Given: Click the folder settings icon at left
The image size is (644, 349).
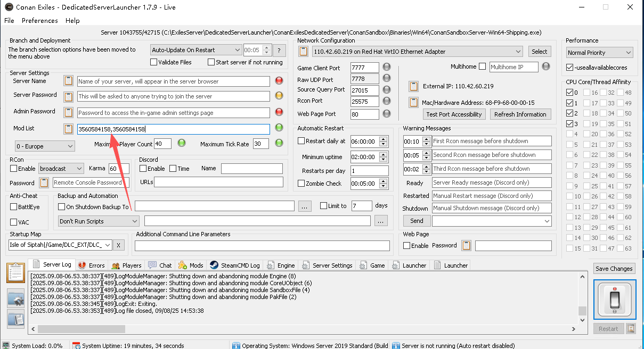Looking at the screenshot, I should pyautogui.click(x=15, y=299).
